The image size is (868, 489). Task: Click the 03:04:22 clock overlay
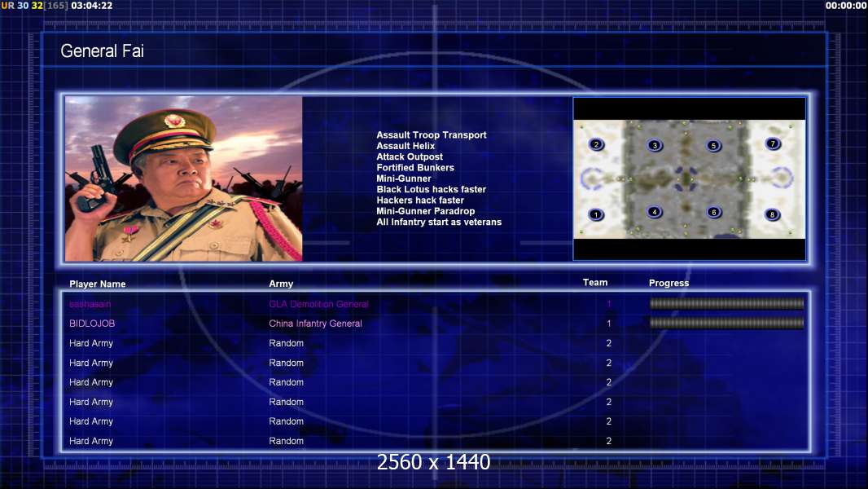(92, 6)
